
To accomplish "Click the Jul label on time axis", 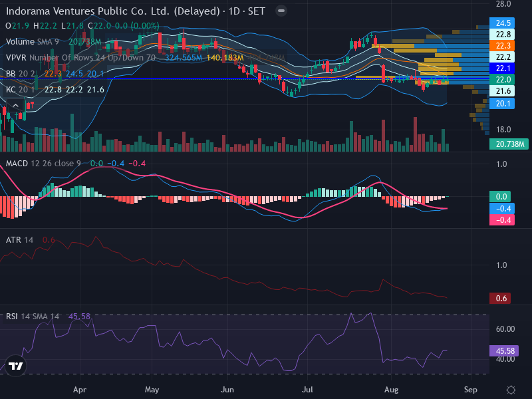I will pos(307,390).
